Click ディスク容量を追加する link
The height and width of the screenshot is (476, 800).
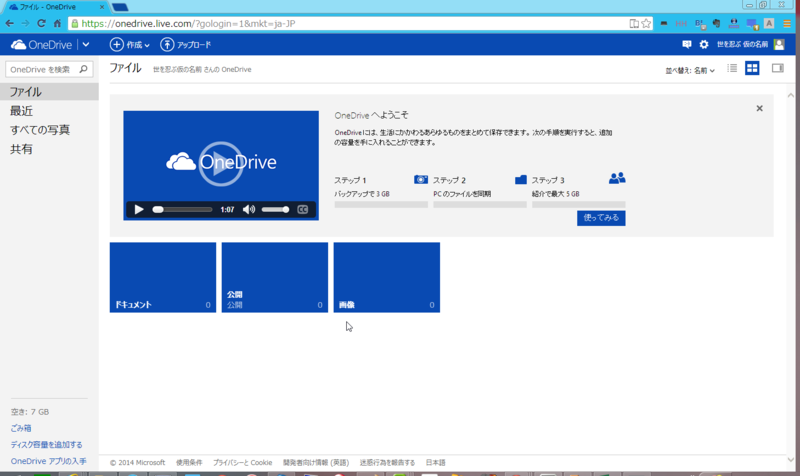[x=46, y=444]
